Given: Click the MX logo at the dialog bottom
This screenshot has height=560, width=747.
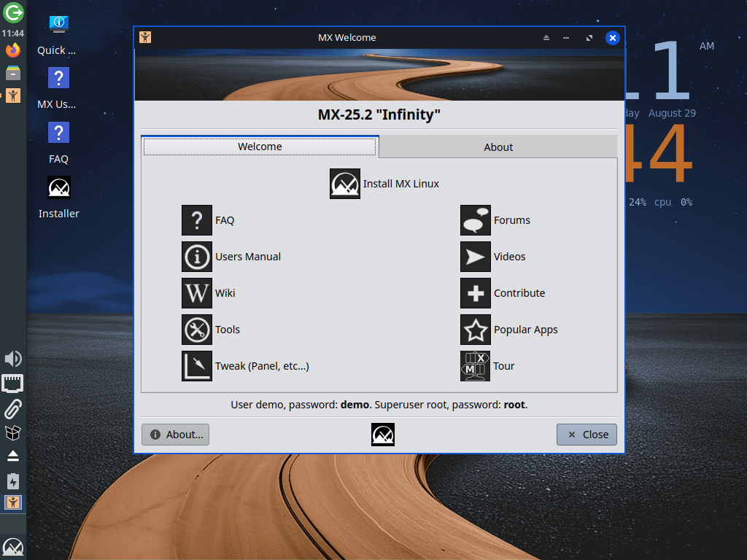Looking at the screenshot, I should (x=383, y=435).
